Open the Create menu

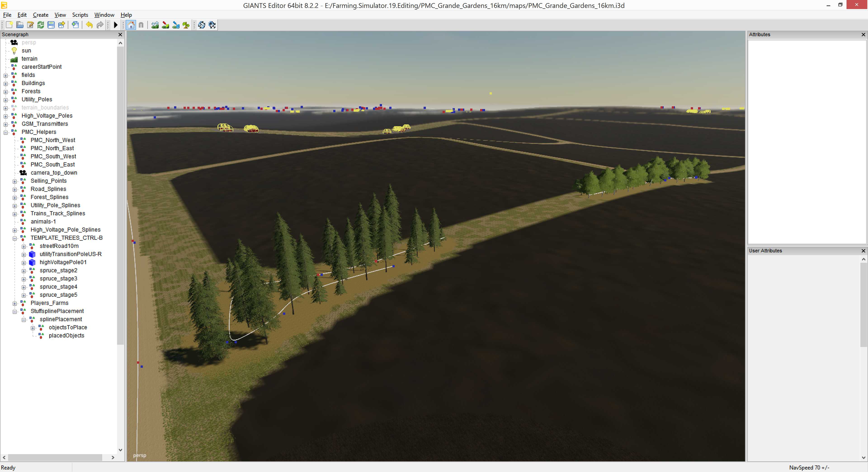(x=41, y=15)
